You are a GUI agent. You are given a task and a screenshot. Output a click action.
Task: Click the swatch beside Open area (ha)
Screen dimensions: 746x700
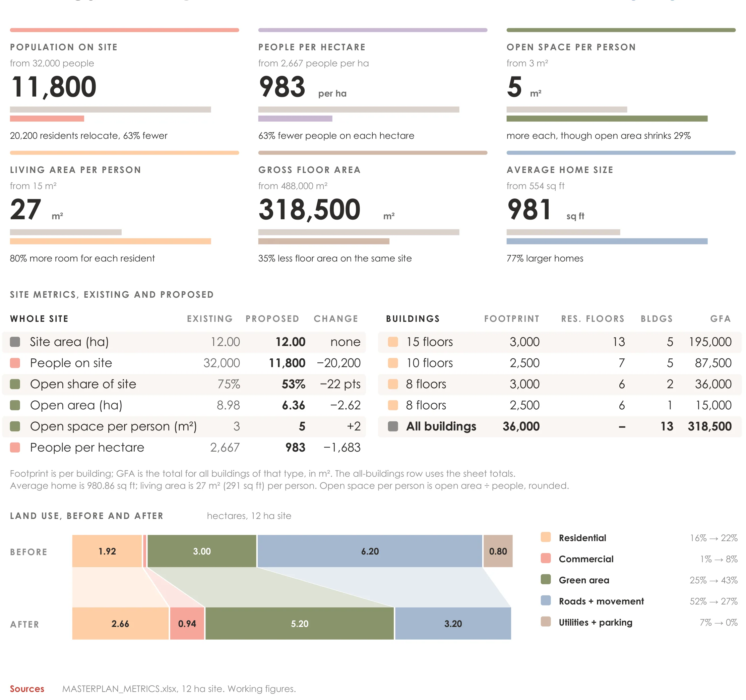[x=15, y=405]
